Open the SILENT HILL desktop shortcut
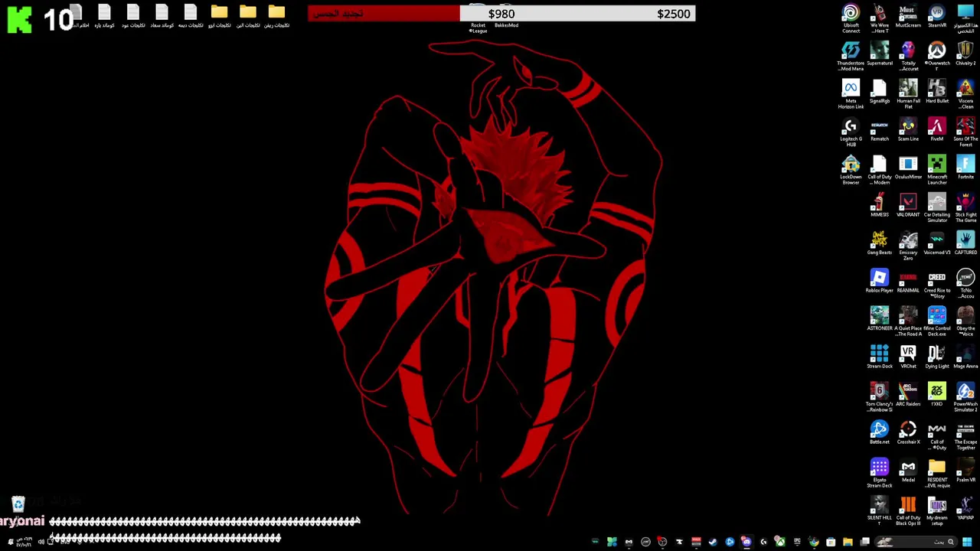The width and height of the screenshot is (980, 551). (880, 511)
